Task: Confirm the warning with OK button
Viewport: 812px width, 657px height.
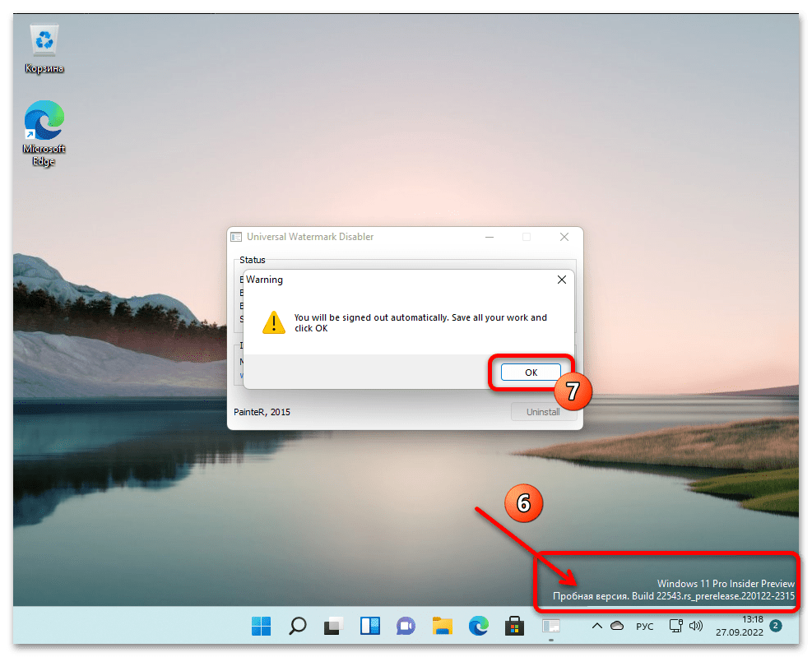Action: tap(531, 372)
